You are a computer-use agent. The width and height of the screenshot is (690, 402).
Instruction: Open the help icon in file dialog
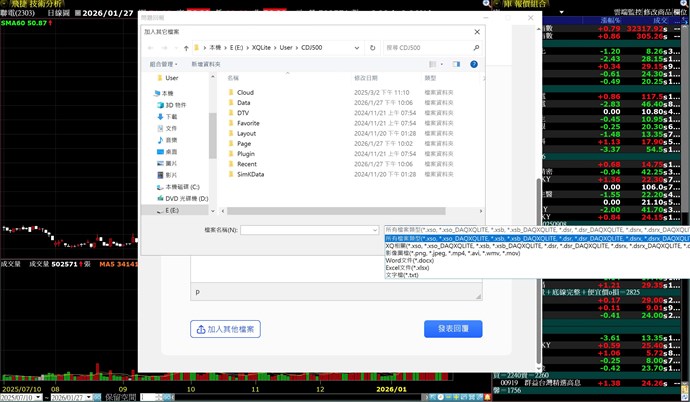coord(474,64)
